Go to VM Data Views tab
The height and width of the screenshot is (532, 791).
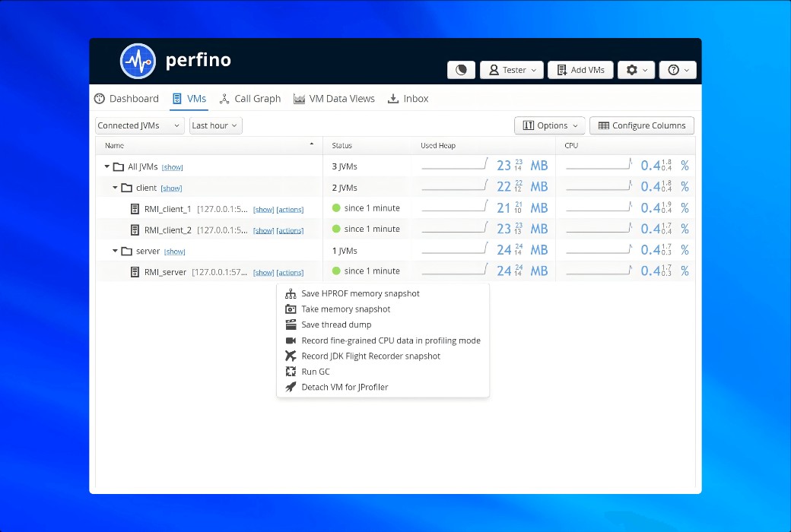pyautogui.click(x=335, y=98)
